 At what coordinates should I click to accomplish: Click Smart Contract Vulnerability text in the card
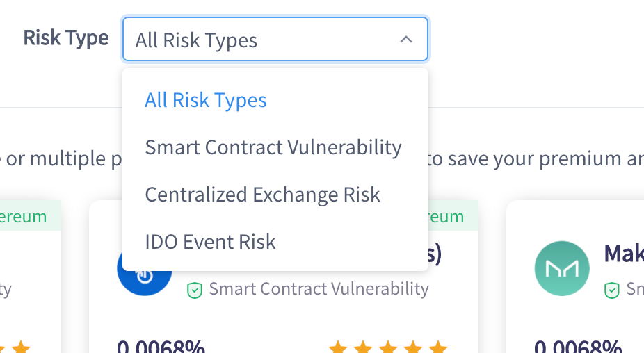319,288
